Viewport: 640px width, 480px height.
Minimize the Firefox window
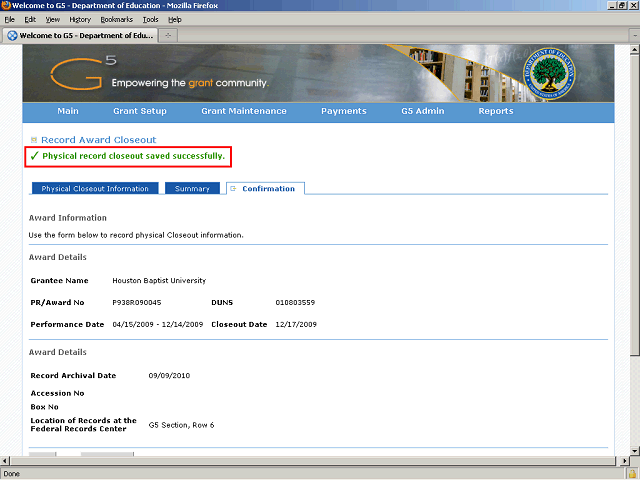[x=612, y=5]
